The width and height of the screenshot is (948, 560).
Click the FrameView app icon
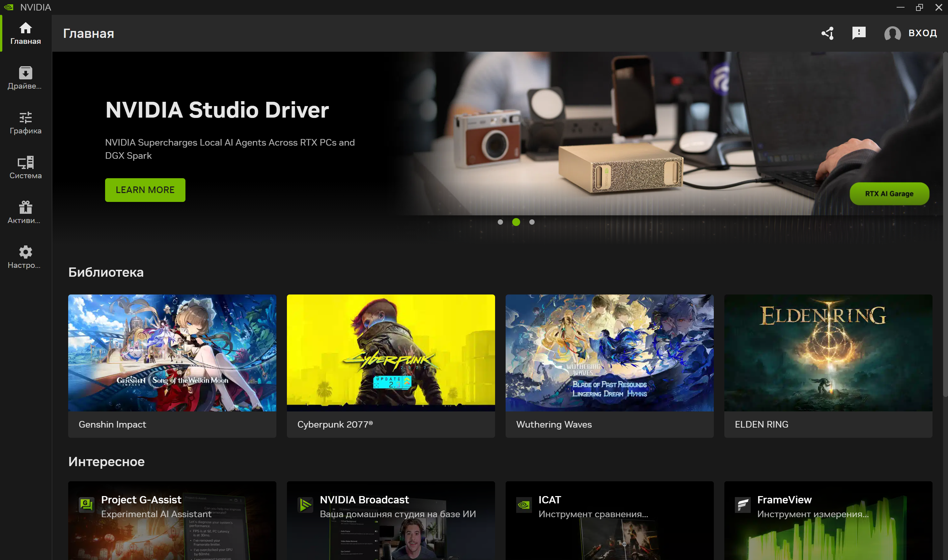coord(743,505)
